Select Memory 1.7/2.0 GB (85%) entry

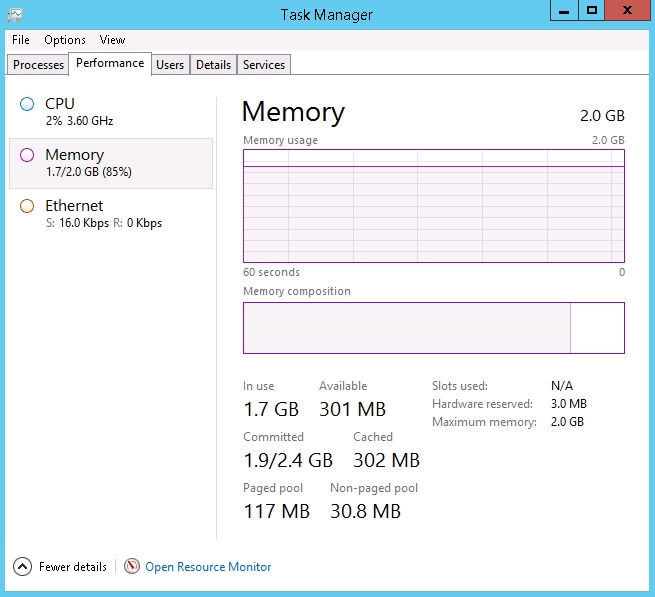(x=111, y=163)
